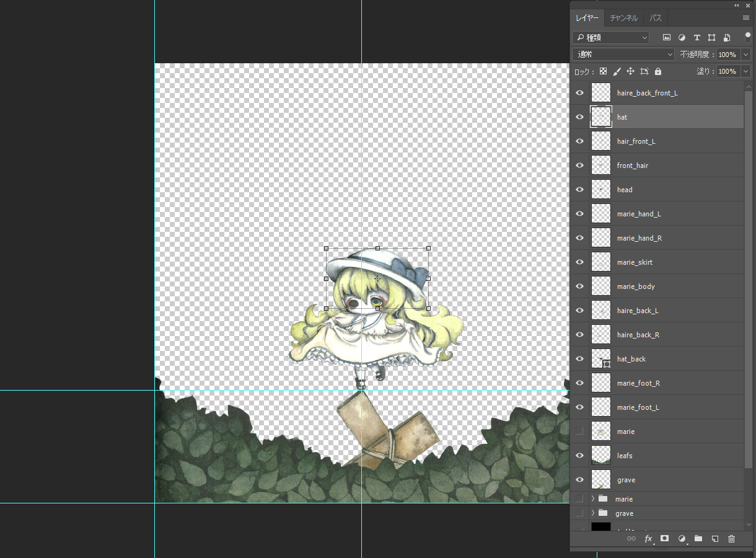Click the grave layer thumbnail

click(x=601, y=480)
